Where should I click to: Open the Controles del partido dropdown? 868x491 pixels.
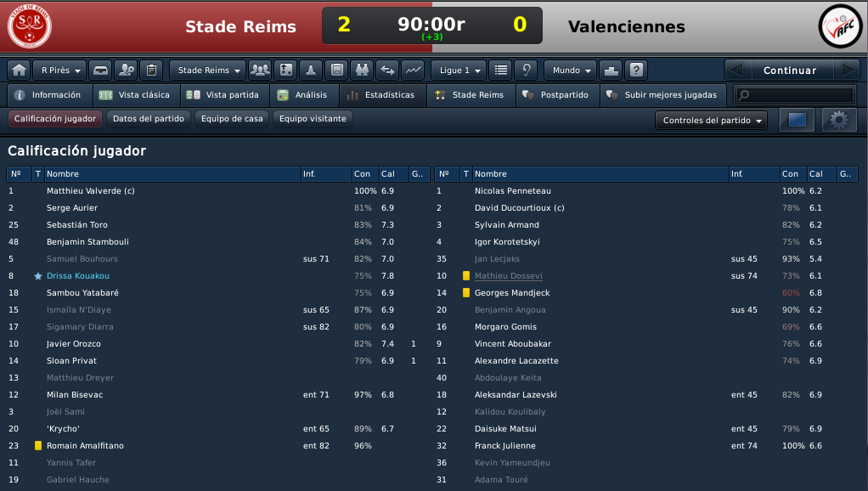coord(712,120)
